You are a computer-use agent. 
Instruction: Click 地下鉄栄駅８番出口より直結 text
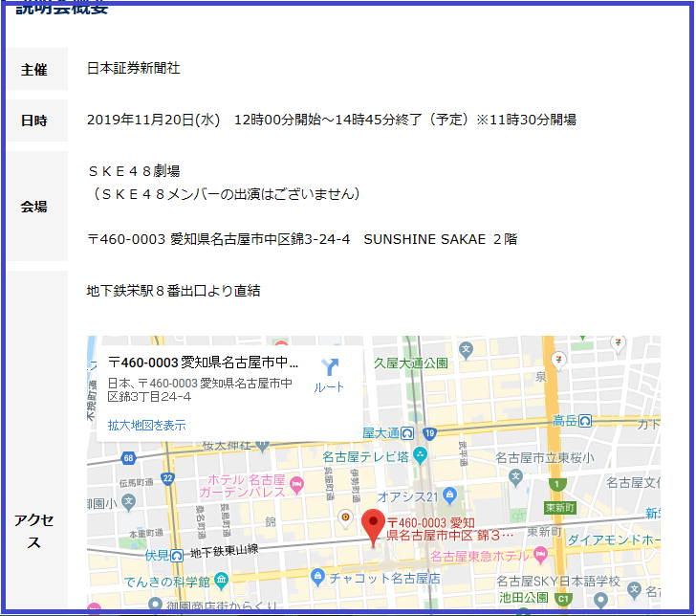pyautogui.click(x=174, y=291)
